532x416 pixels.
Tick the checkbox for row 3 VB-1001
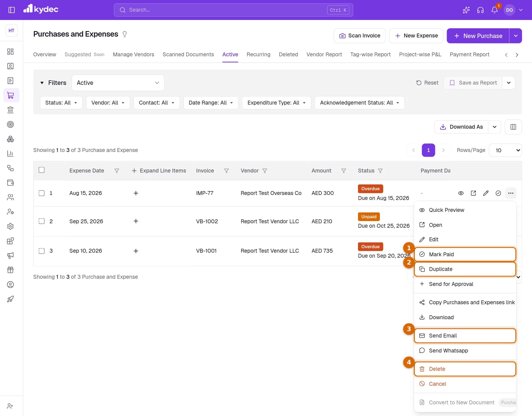pyautogui.click(x=42, y=251)
